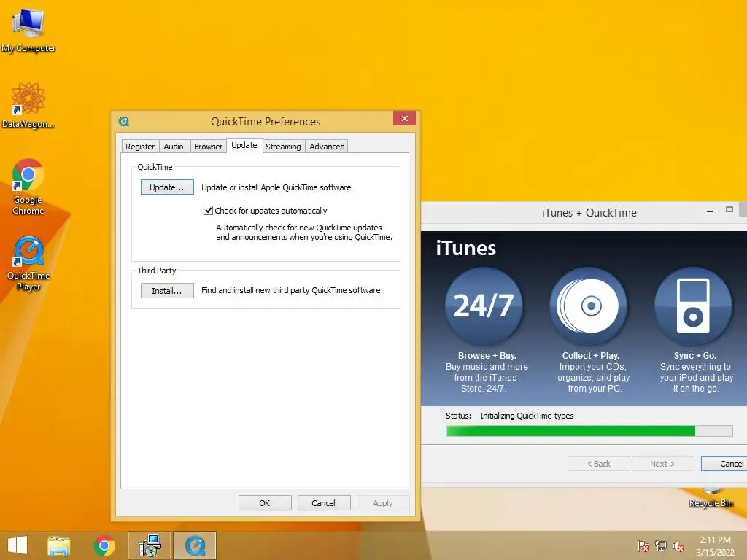Click the Apply button in Preferences
This screenshot has height=560, width=747.
383,503
